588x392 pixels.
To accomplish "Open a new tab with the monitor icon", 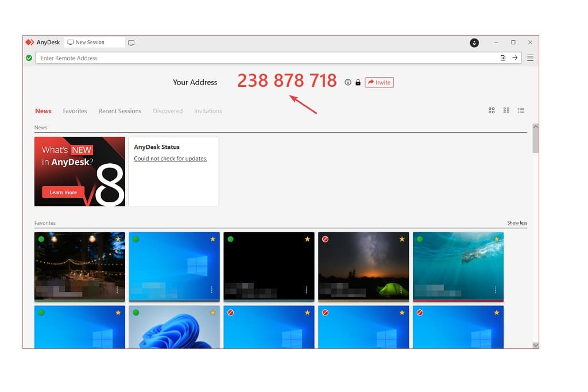I will pos(131,43).
